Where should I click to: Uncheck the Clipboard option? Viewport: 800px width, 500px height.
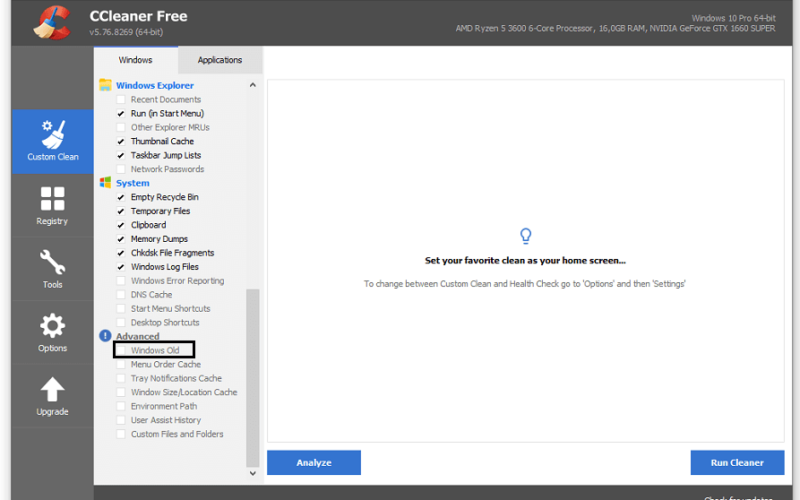(x=121, y=225)
